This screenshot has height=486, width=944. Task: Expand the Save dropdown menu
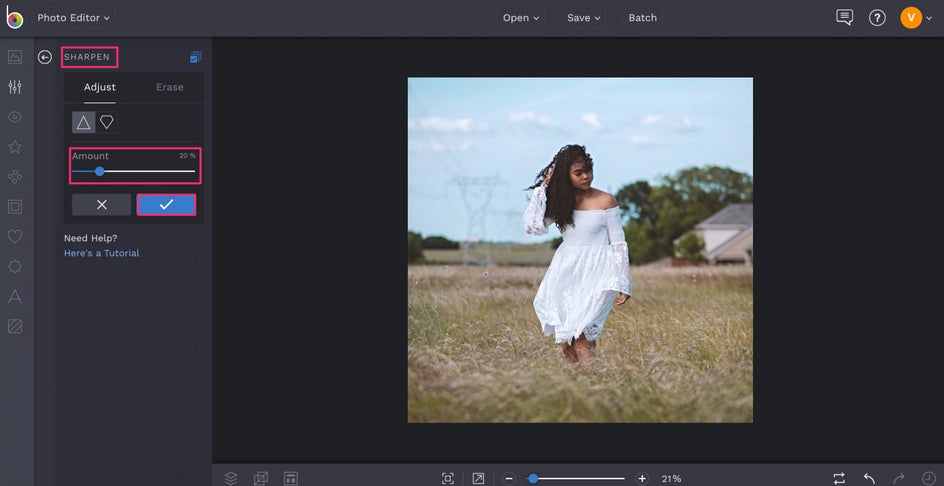pyautogui.click(x=584, y=18)
